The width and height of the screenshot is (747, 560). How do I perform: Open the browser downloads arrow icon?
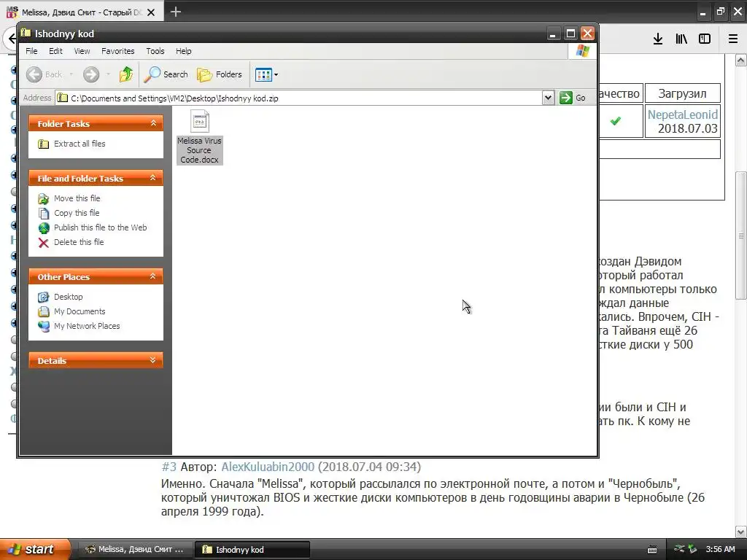[658, 39]
